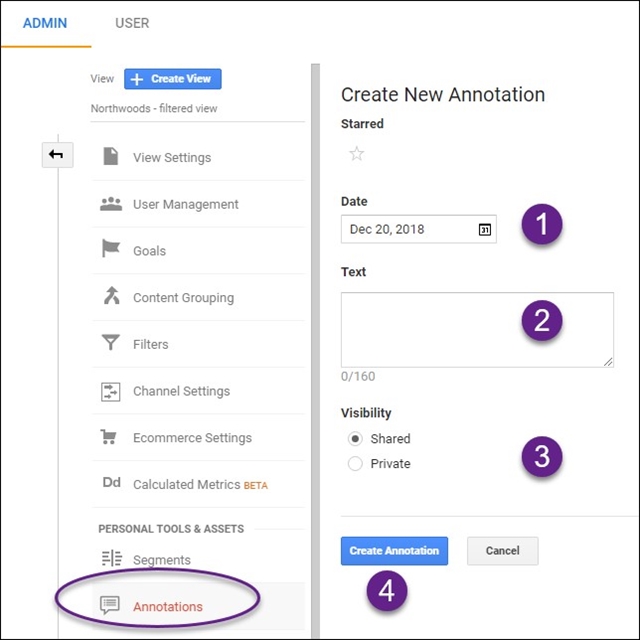Open Calculated Metrics BETA menu item
Image resolution: width=640 pixels, height=640 pixels.
[x=199, y=484]
